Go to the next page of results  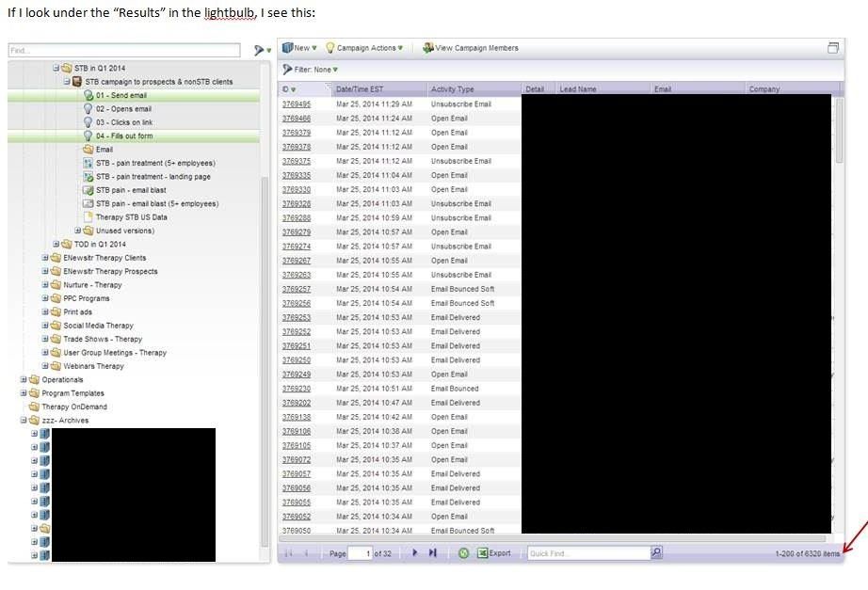(x=414, y=553)
